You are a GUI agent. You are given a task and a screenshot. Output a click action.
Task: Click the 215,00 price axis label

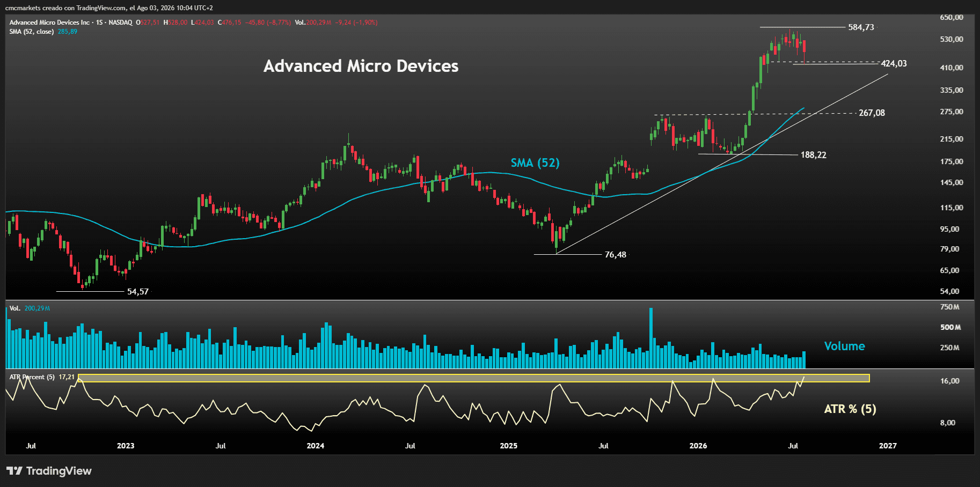[952, 139]
